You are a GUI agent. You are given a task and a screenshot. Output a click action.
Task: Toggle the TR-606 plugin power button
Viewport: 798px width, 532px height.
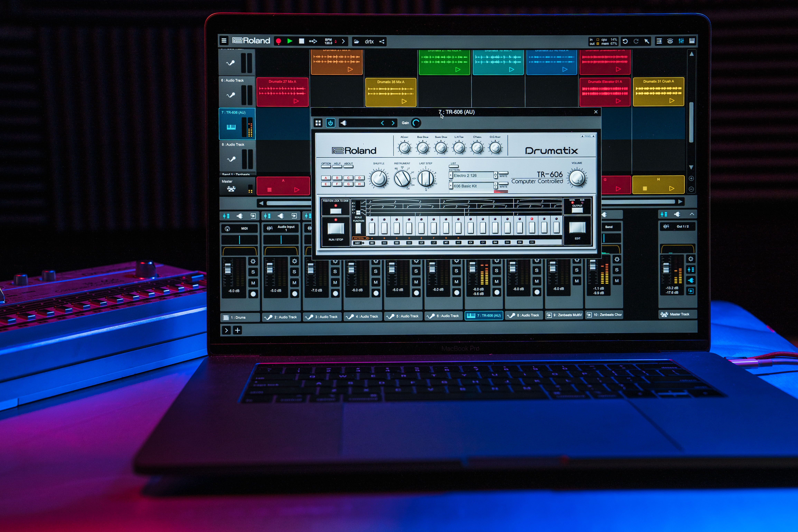coord(330,123)
